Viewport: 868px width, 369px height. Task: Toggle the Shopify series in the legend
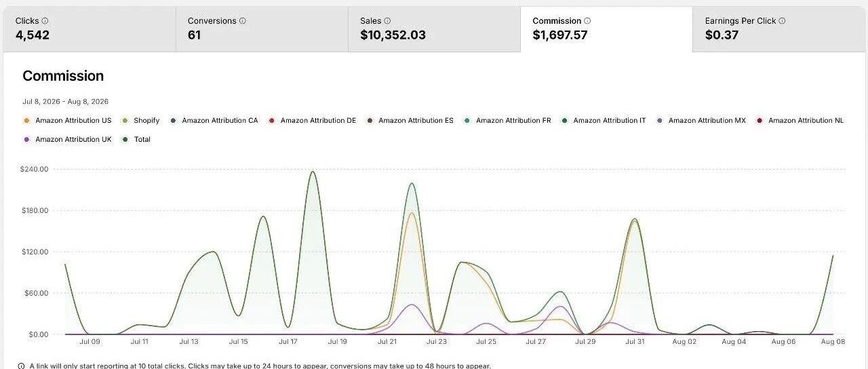pos(140,121)
